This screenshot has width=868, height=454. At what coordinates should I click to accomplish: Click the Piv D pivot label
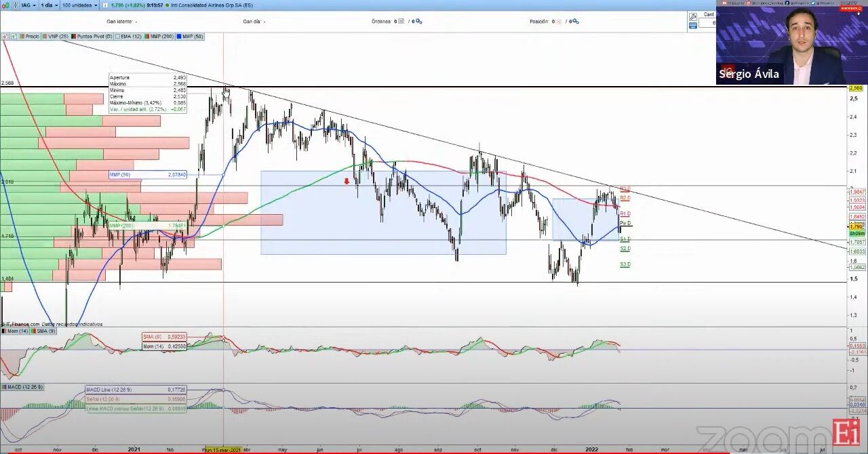click(625, 223)
